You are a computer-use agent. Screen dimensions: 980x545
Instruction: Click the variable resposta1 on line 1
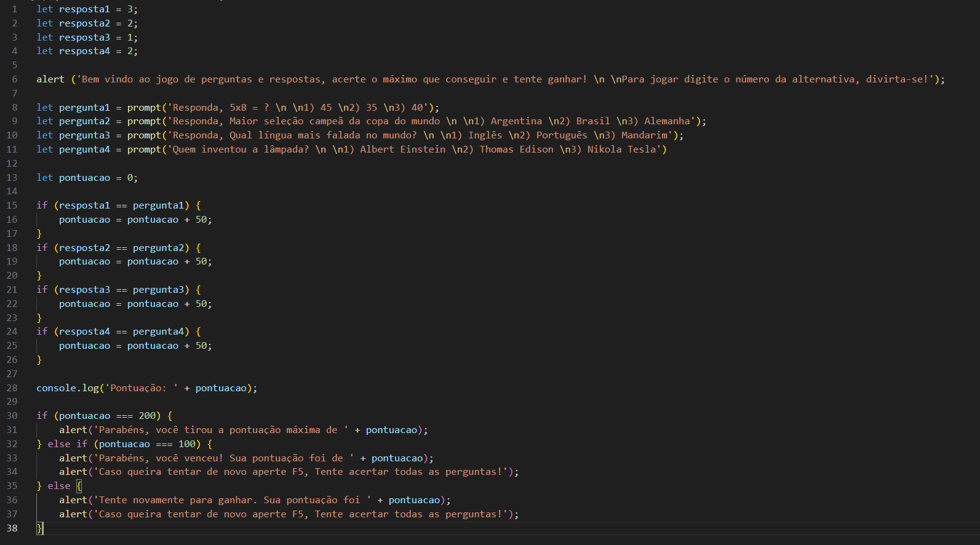(84, 9)
